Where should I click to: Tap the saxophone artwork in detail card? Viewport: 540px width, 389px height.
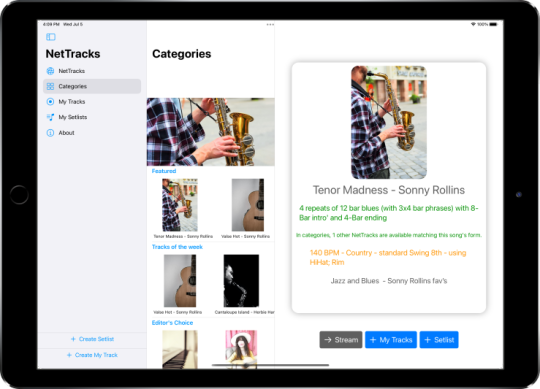(x=389, y=123)
